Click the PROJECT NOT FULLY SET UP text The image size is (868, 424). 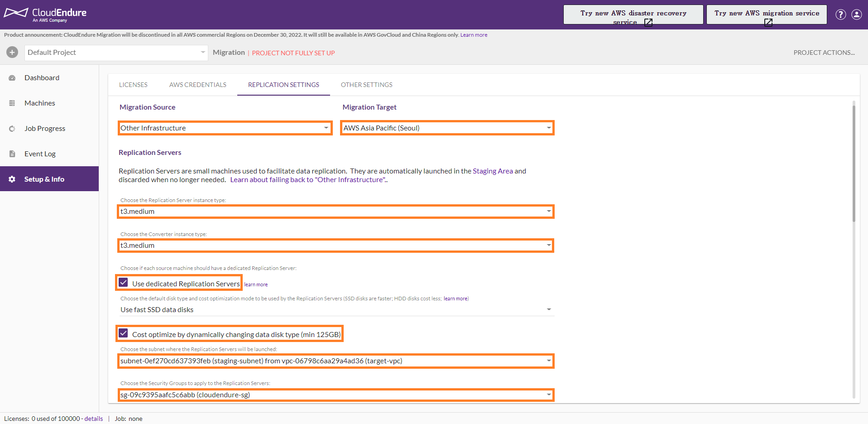pos(293,53)
